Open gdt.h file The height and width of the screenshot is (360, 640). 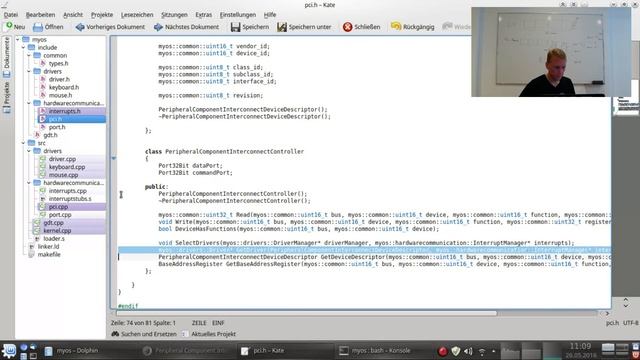[50, 135]
